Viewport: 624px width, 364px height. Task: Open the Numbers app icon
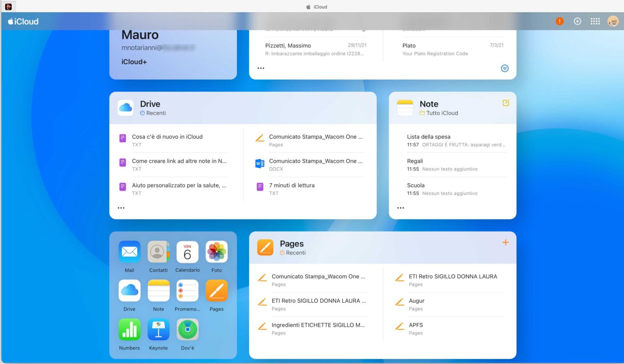coord(129,330)
